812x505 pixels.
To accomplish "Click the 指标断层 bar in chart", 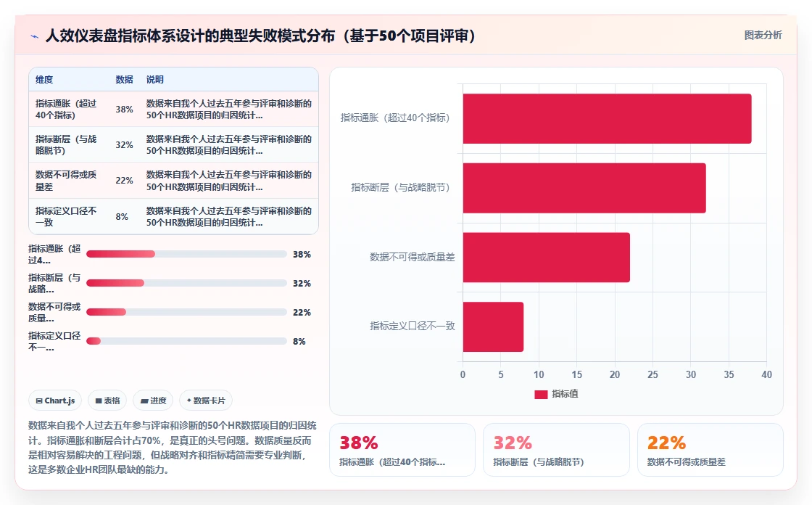I will coord(584,188).
